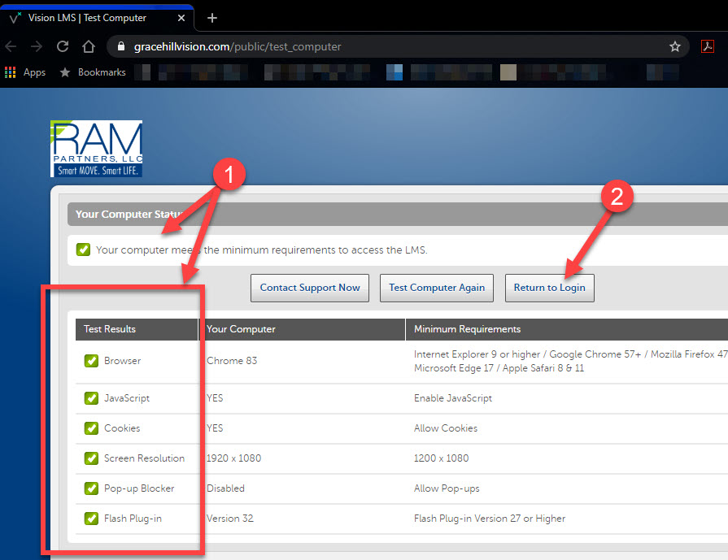728x560 pixels.
Task: Click the Flash Plug-in row label
Action: pos(133,519)
